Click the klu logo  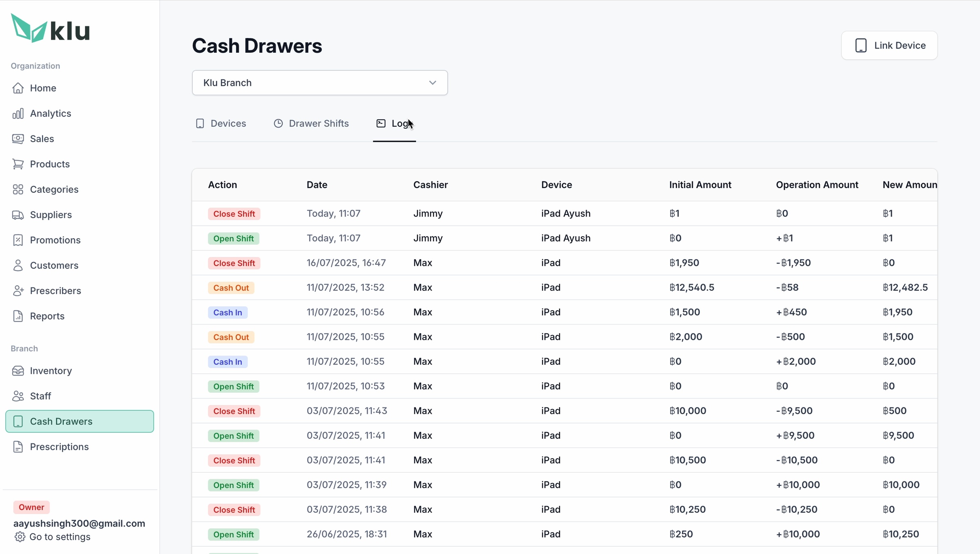click(x=50, y=28)
